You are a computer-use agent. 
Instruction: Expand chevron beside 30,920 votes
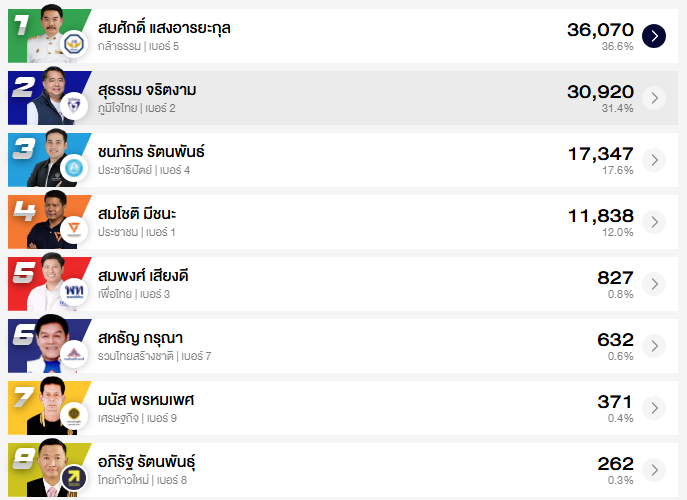click(653, 98)
